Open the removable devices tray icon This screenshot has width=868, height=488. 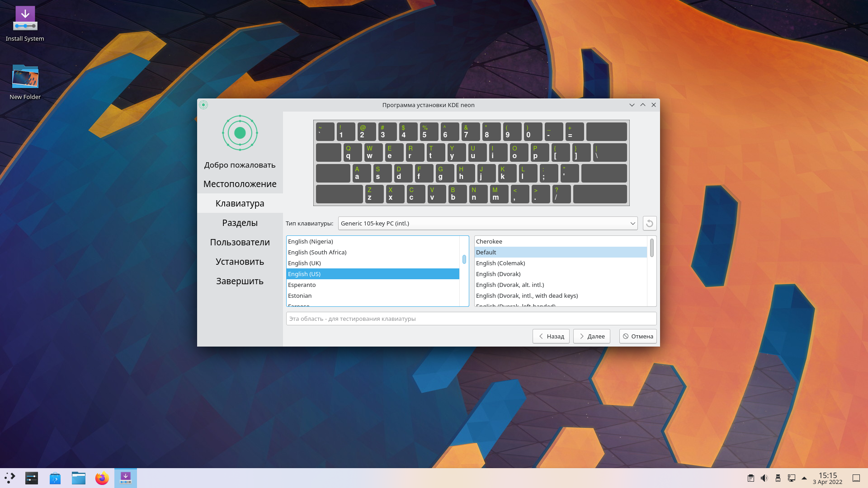coord(778,478)
